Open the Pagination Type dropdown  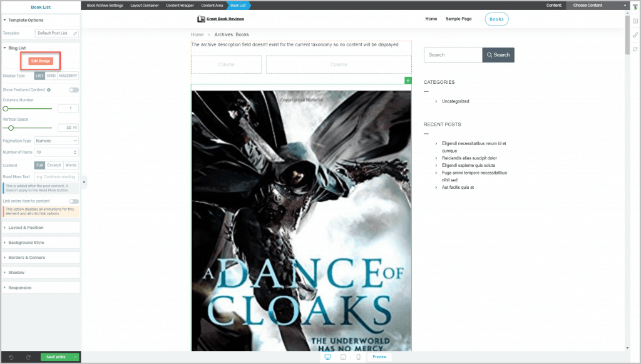56,141
